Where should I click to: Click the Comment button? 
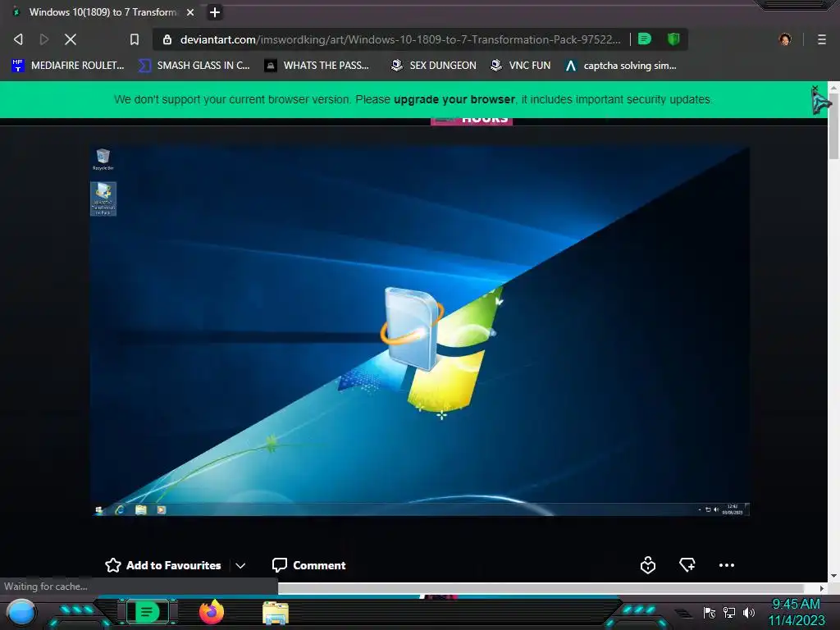(x=308, y=565)
